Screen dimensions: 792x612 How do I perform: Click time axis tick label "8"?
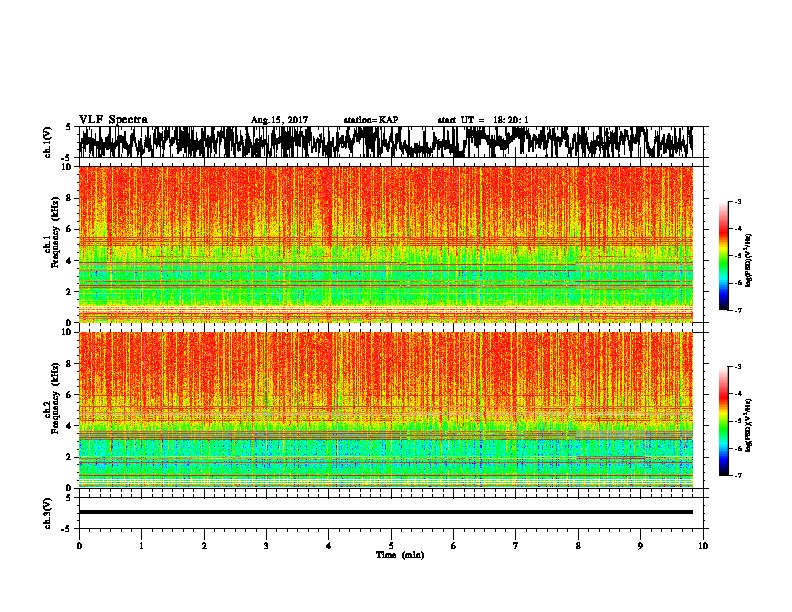click(x=578, y=546)
